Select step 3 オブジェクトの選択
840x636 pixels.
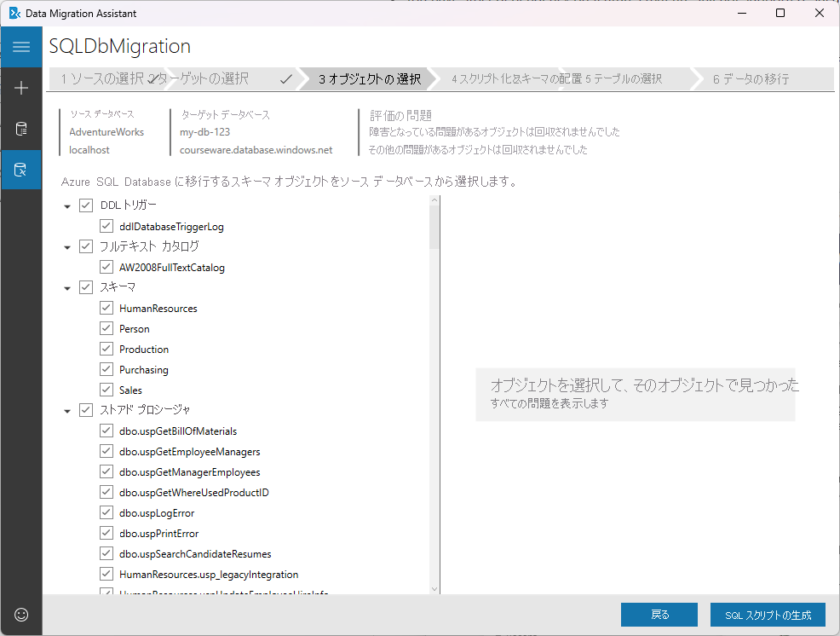click(x=370, y=78)
